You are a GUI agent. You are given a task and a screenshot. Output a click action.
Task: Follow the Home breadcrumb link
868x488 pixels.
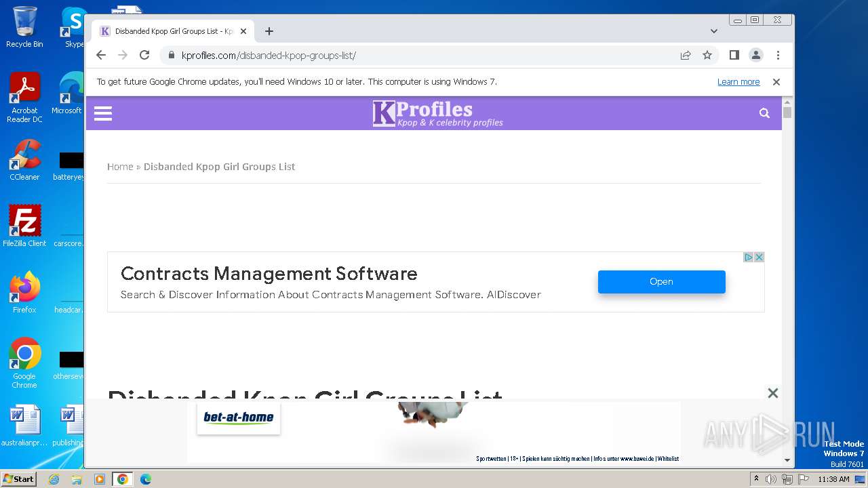click(120, 167)
